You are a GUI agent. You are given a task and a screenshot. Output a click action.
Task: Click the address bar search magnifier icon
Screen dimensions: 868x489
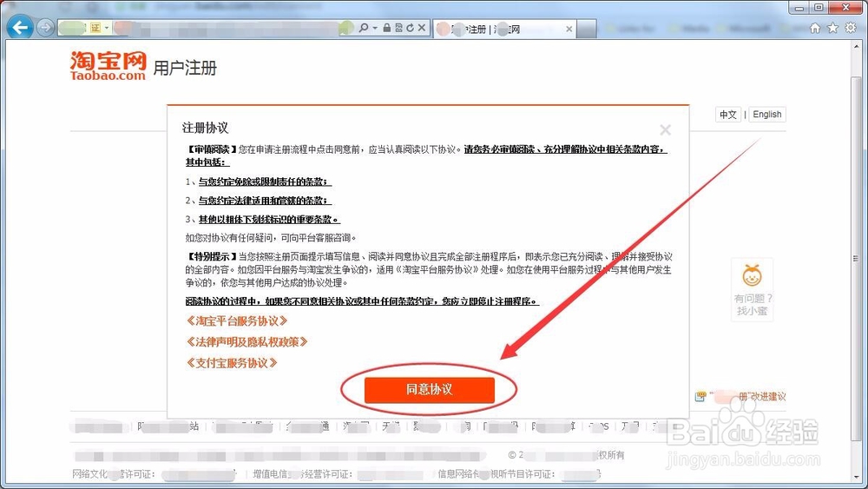[x=363, y=28]
